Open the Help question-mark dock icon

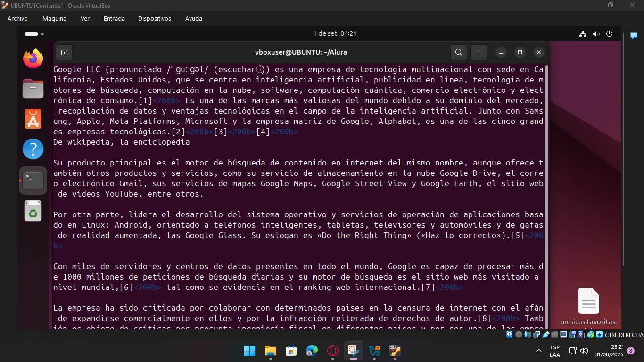pyautogui.click(x=33, y=149)
